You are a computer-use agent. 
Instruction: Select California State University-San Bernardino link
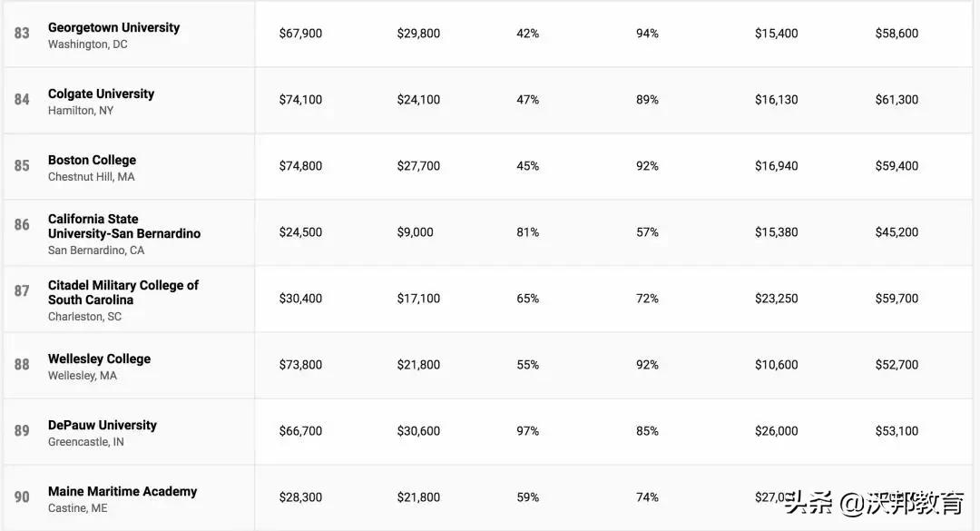(x=124, y=226)
